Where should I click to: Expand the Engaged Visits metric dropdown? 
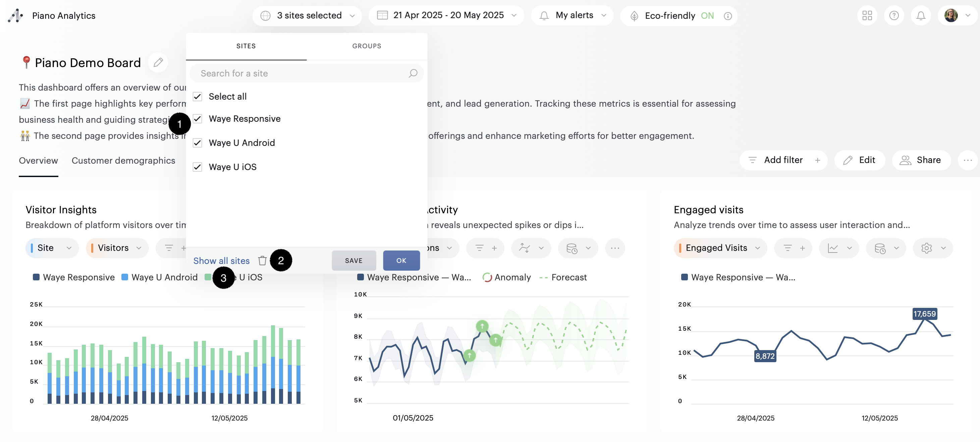(719, 248)
